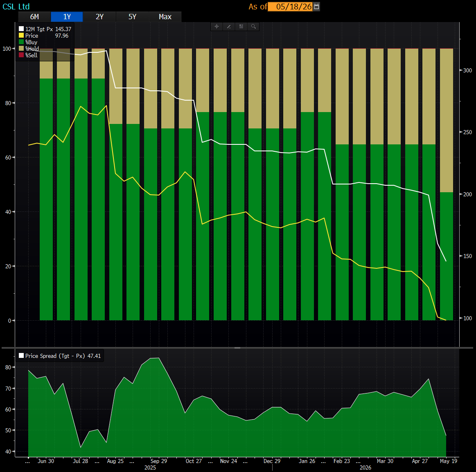Viewport: 476px width, 472px height.
Task: Click the 250 mark on right price axis
Action: (468, 132)
